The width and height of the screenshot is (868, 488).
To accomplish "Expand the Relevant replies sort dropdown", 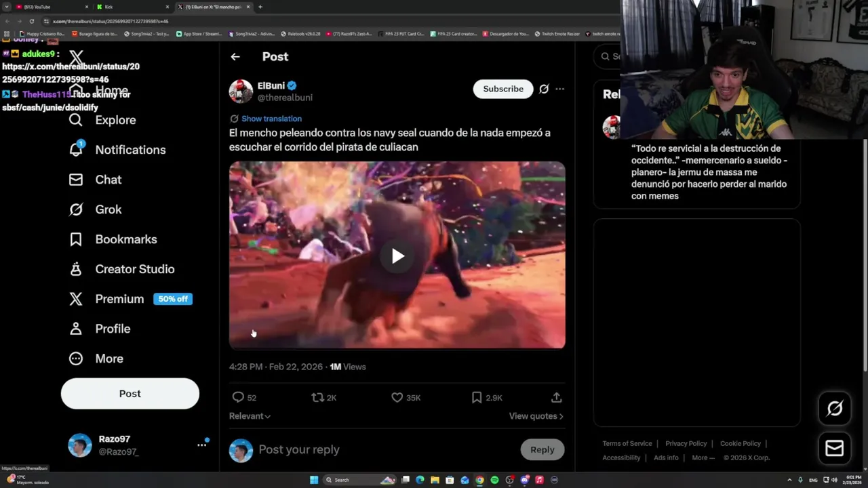I will (250, 416).
